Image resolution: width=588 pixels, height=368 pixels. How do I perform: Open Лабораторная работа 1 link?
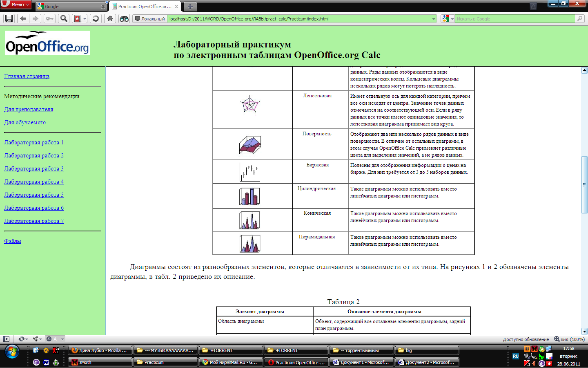(34, 142)
